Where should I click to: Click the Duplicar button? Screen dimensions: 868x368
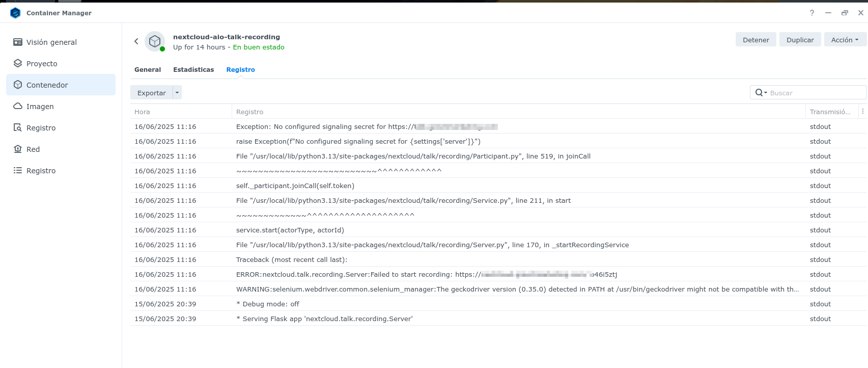pos(800,40)
